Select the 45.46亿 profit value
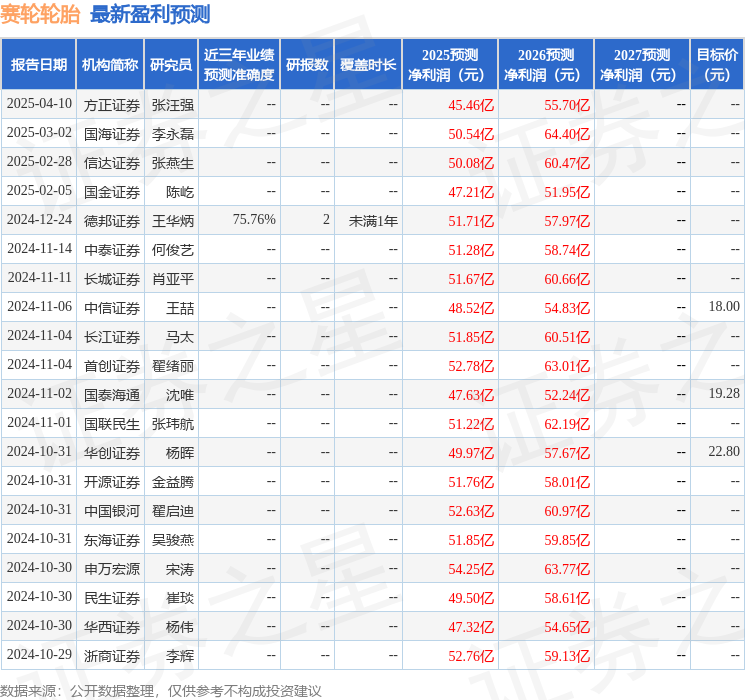 [471, 105]
